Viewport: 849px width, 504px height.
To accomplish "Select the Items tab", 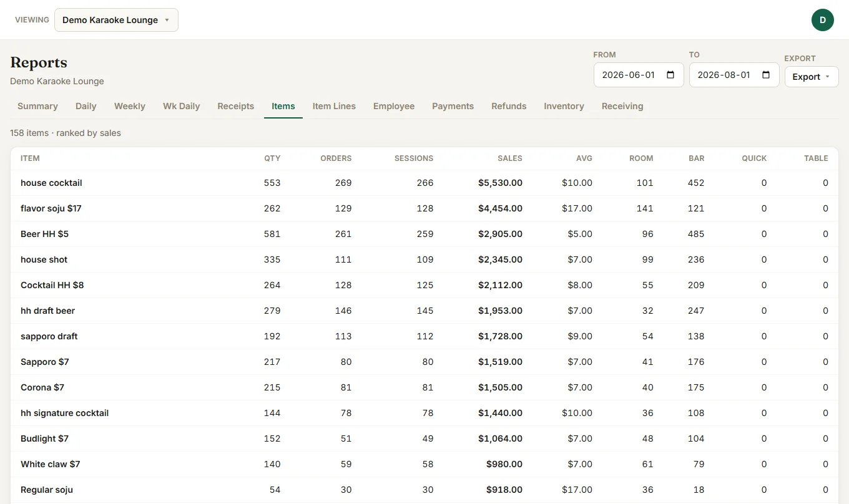I will point(283,106).
